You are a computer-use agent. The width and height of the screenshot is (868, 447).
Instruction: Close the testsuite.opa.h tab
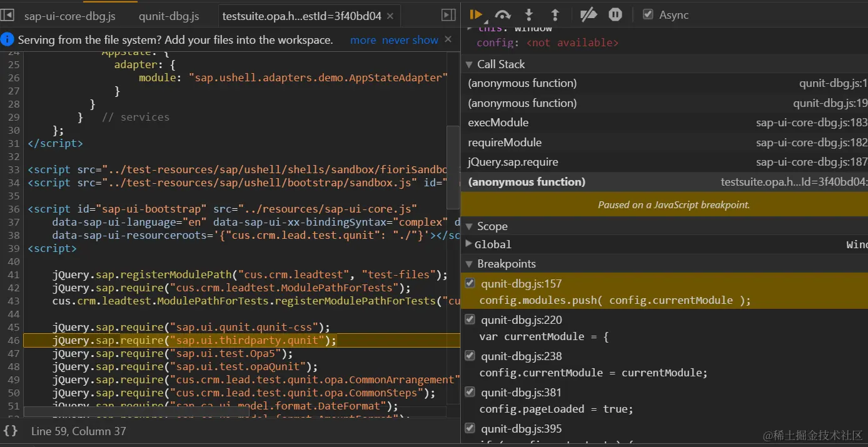point(390,16)
